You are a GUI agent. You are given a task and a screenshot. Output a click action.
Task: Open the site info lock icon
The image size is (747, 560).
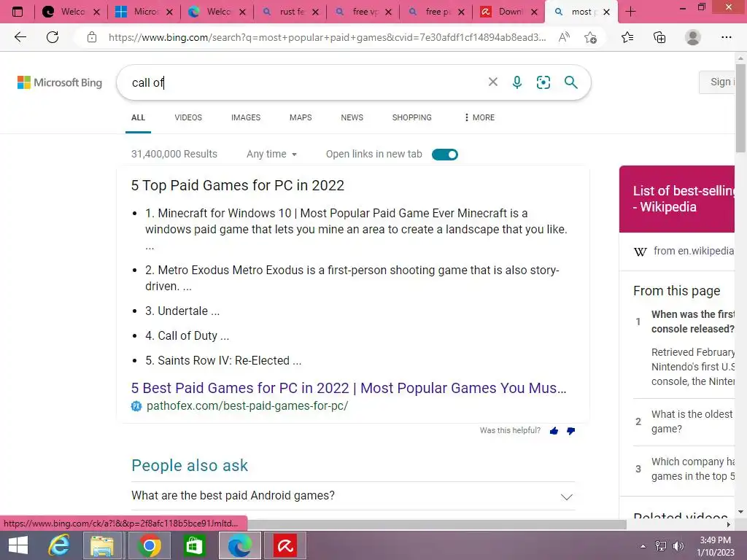tap(92, 37)
